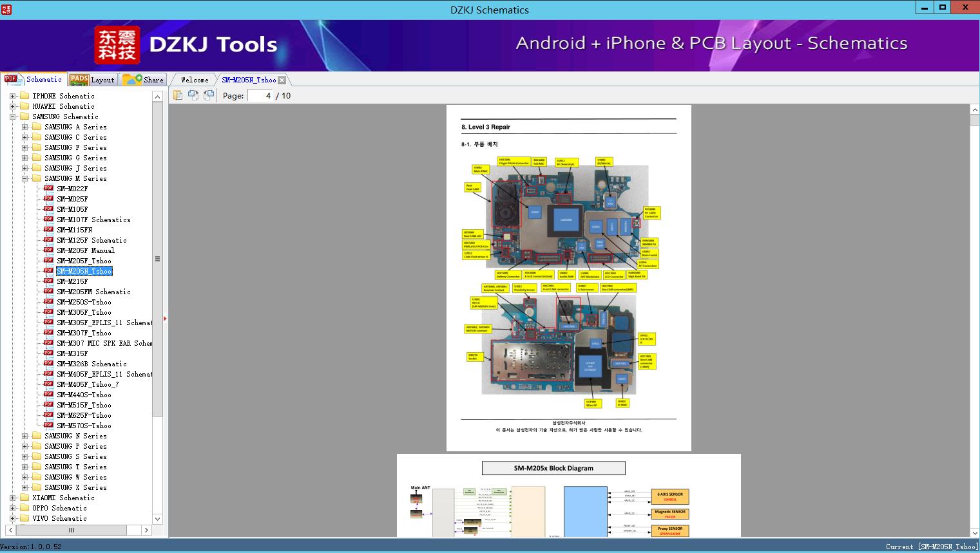Click PDF icon for SM-M250S-Tshoo
This screenshot has height=553, width=980.
[x=48, y=302]
